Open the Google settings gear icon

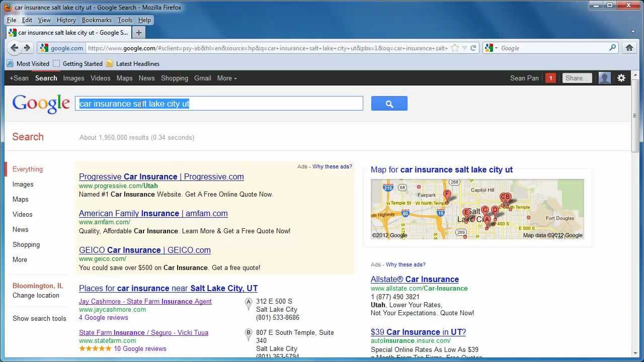click(621, 78)
